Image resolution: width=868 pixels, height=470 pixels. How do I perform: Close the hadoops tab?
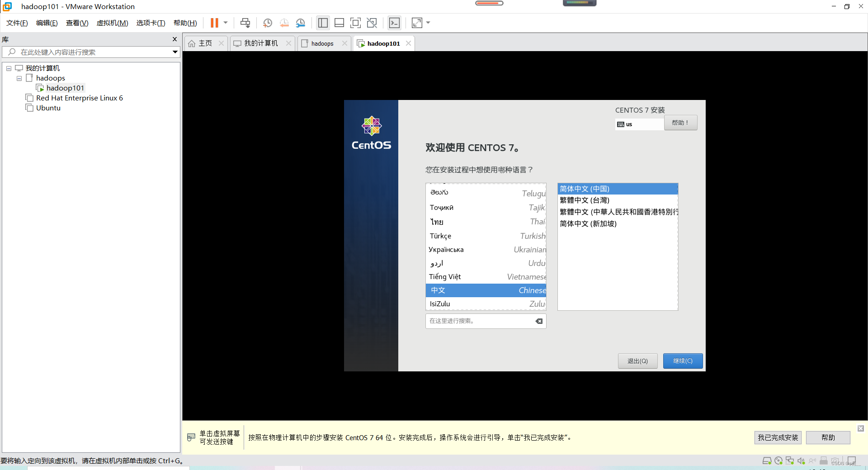pos(344,43)
